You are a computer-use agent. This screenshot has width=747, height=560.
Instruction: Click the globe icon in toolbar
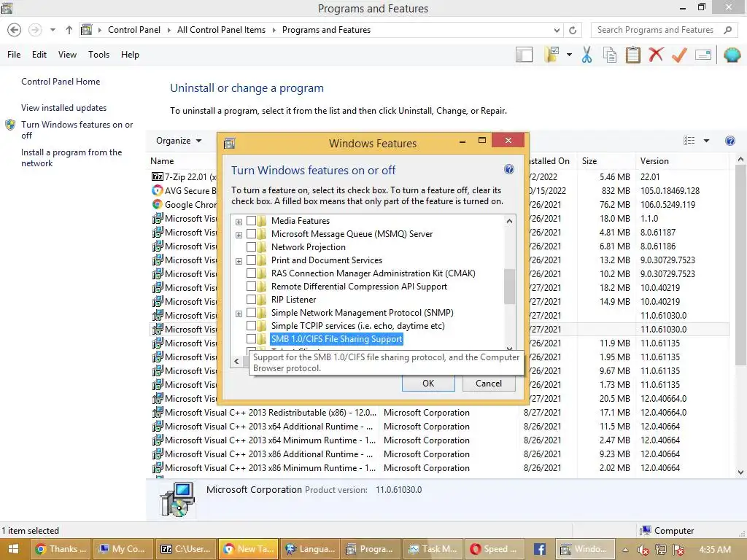[x=732, y=55]
